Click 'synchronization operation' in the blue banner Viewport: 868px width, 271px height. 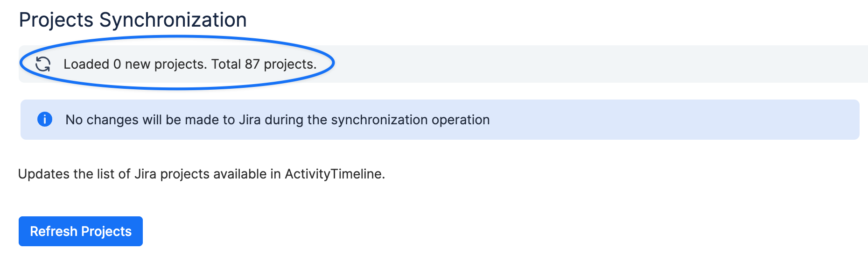coord(410,120)
